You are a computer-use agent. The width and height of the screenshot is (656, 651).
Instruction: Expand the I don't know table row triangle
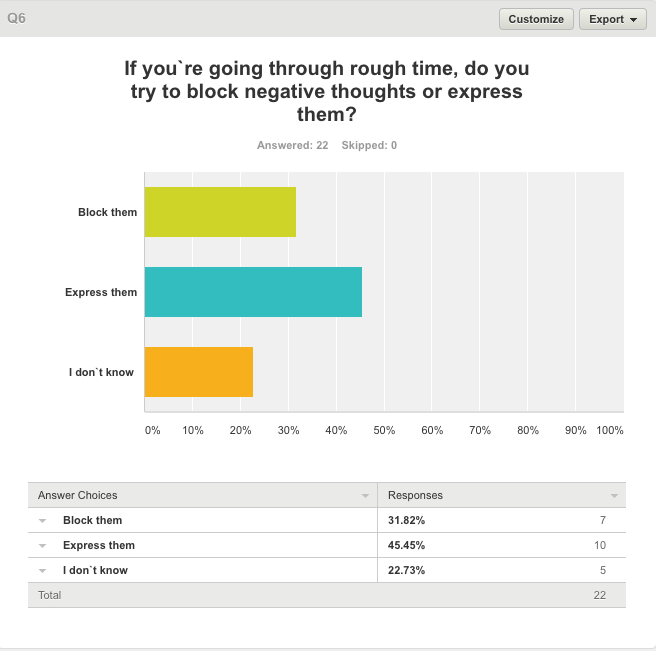(43, 571)
